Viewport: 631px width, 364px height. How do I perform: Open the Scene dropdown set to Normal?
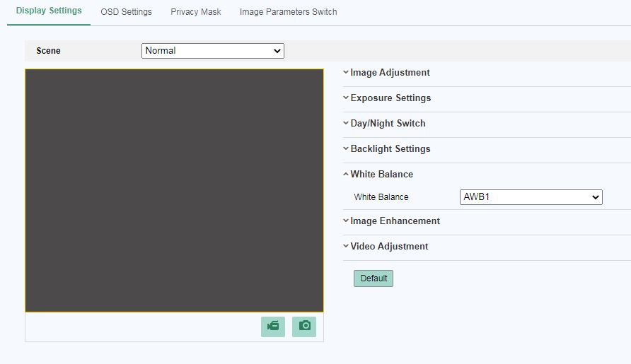click(x=212, y=51)
